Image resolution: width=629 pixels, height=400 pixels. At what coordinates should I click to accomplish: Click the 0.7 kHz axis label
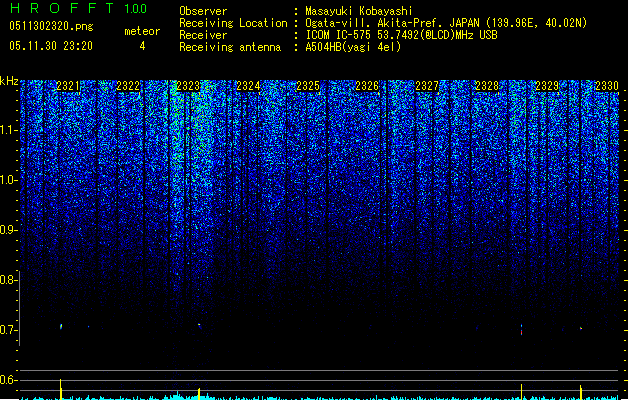tap(8, 330)
